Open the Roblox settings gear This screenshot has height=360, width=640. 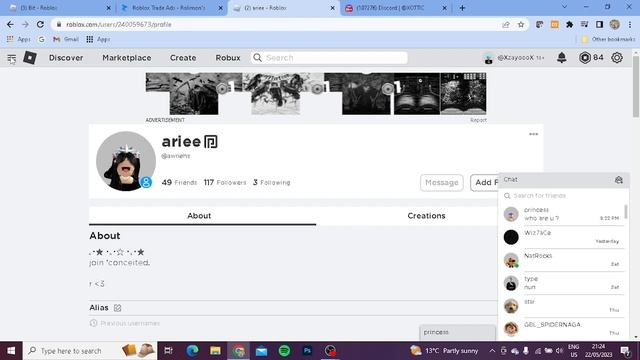pyautogui.click(x=617, y=58)
